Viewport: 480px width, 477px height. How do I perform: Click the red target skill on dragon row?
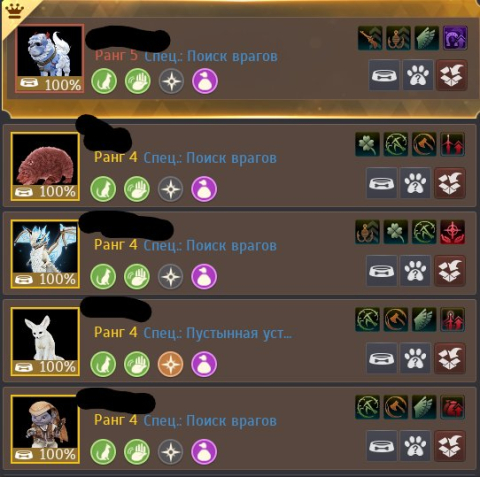pos(452,232)
